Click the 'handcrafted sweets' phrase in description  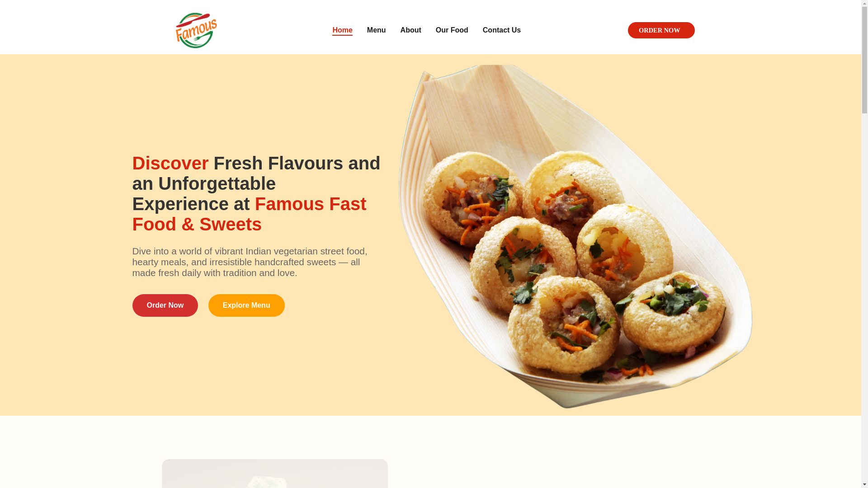tap(295, 262)
